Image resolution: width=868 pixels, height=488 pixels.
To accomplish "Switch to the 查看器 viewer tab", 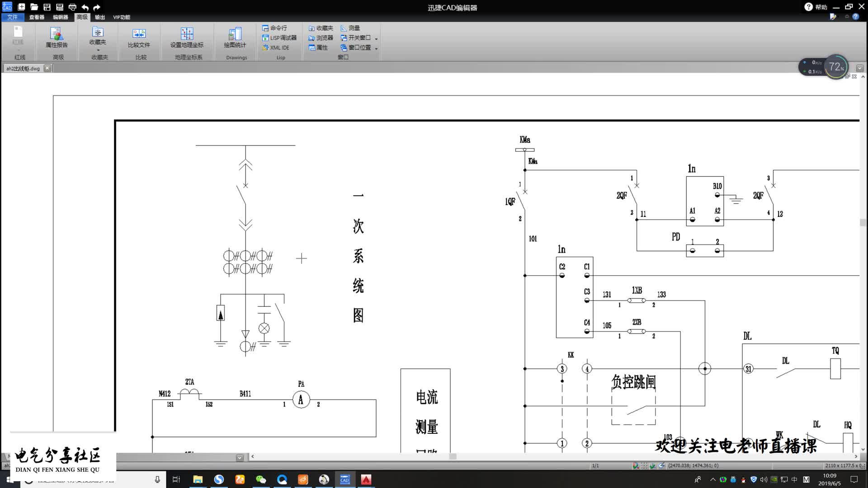I will [x=37, y=17].
